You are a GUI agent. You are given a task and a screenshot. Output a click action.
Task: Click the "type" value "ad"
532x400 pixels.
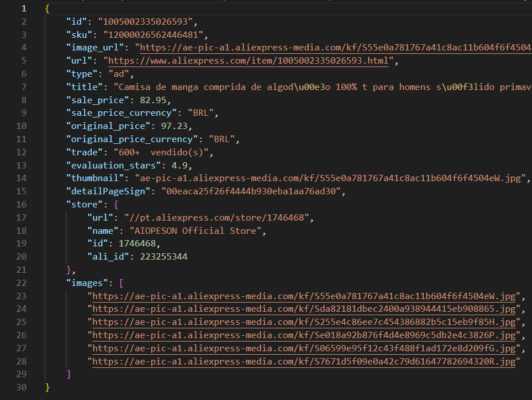(119, 74)
